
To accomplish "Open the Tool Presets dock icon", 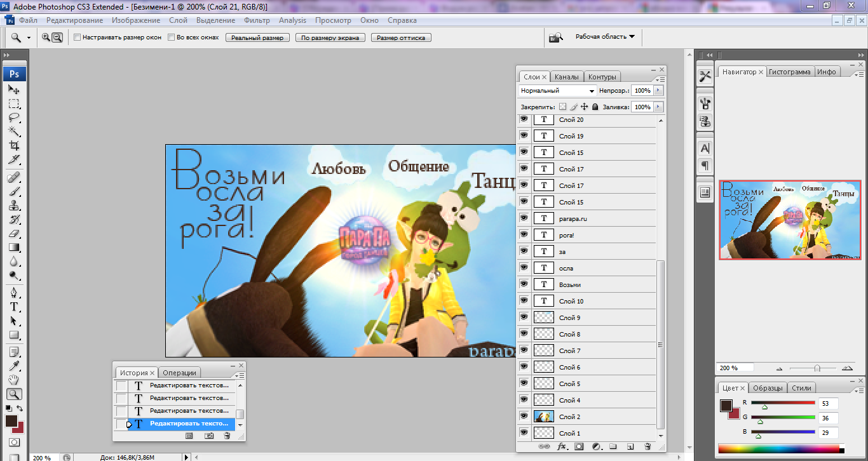I will 705,76.
